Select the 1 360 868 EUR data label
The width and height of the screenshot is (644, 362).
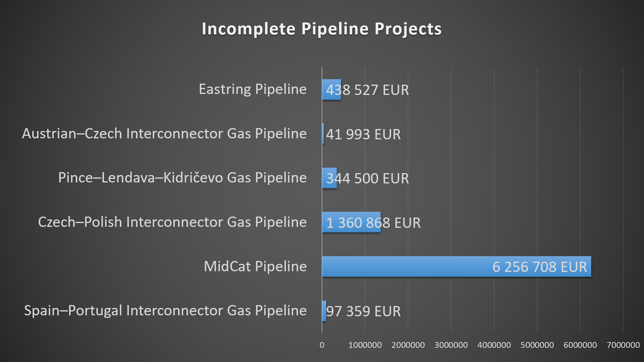coord(373,223)
